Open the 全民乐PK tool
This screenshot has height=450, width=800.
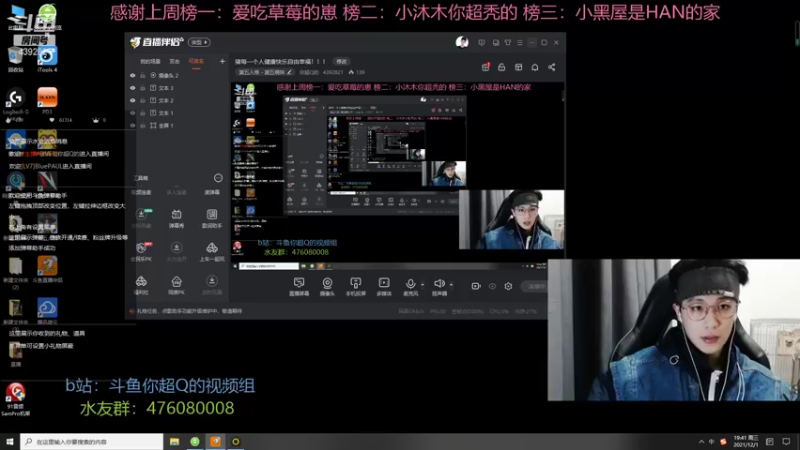(x=141, y=252)
